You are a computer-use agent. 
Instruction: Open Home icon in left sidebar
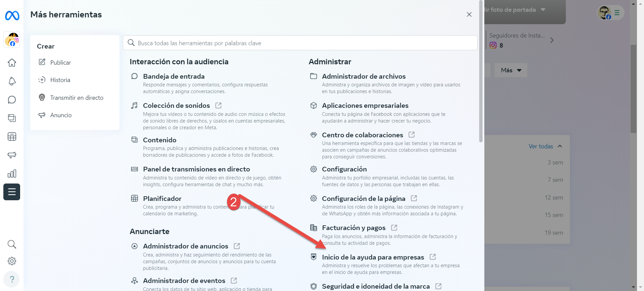click(12, 63)
